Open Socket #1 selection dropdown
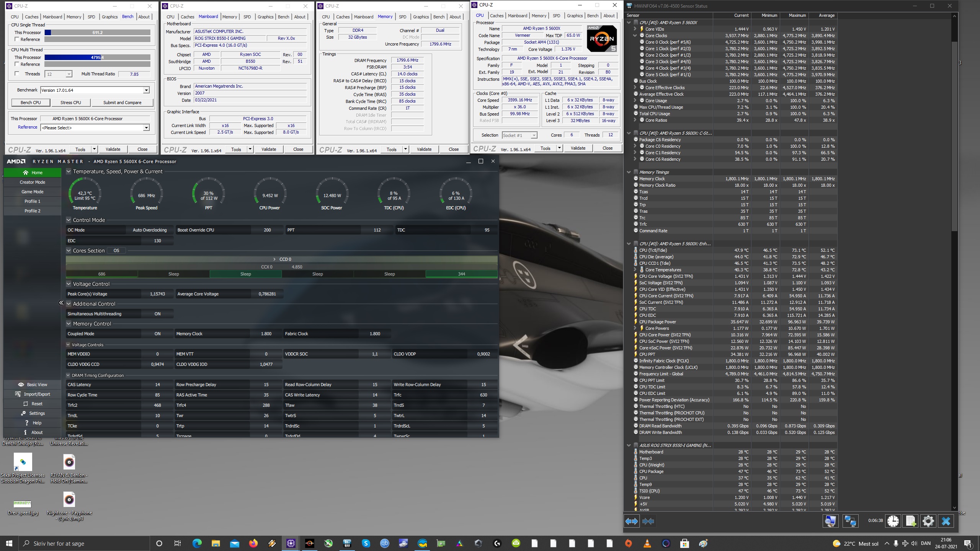The image size is (980, 551). tap(534, 135)
